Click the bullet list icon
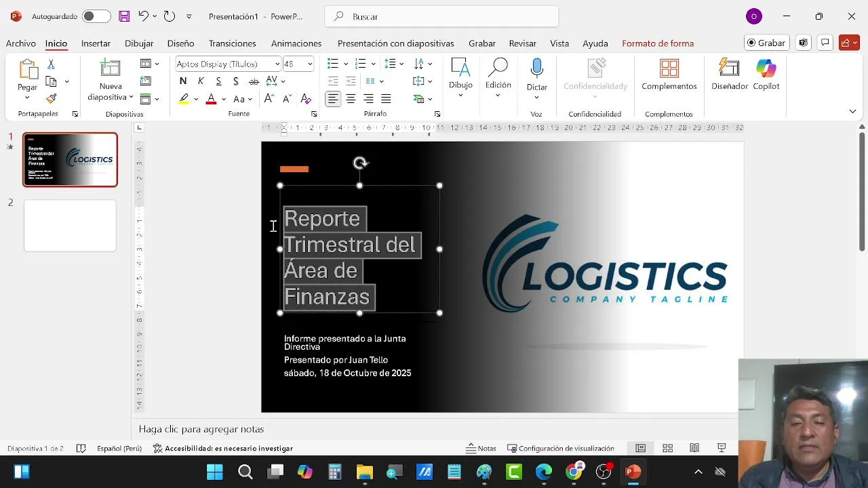This screenshot has height=488, width=868. 332,64
